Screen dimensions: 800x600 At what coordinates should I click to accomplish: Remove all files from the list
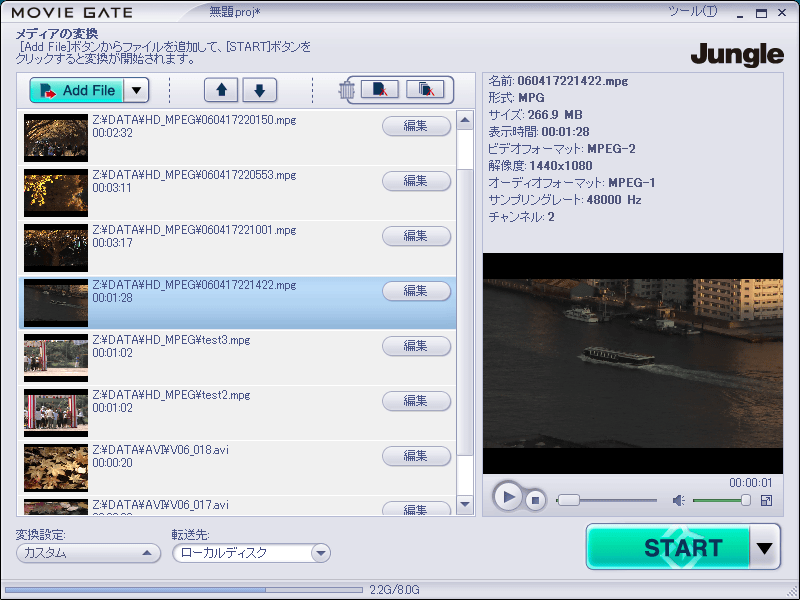426,90
